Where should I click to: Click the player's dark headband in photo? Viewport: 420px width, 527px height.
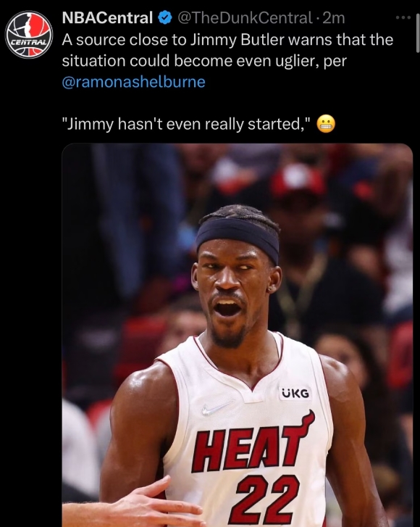point(238,237)
